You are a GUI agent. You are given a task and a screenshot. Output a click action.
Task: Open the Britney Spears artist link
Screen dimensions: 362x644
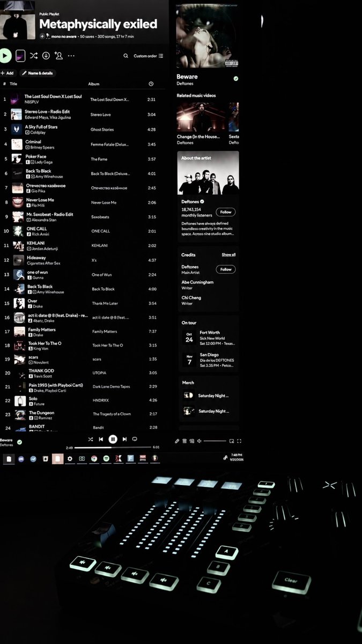[42, 147]
